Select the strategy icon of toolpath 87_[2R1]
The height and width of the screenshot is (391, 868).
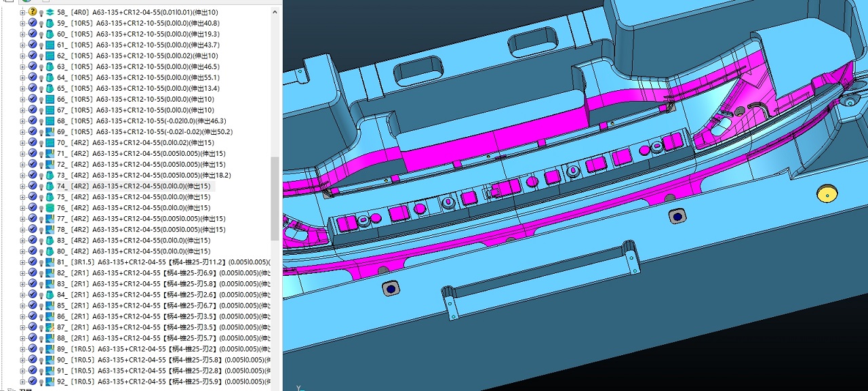coord(50,327)
